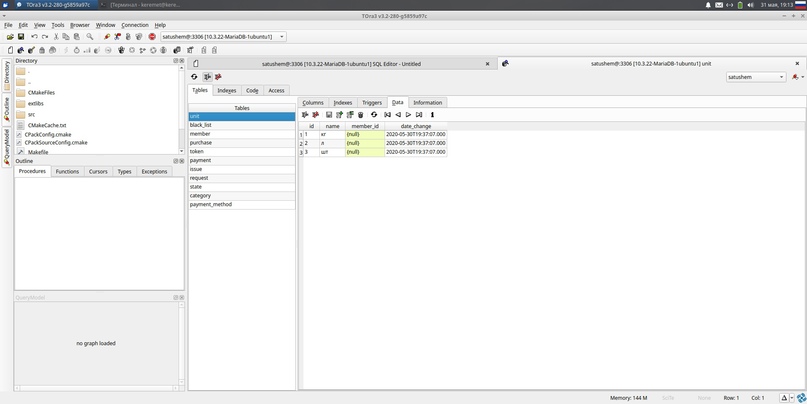This screenshot has height=404, width=807.
Task: Switch to the Triggers tab
Action: [372, 102]
